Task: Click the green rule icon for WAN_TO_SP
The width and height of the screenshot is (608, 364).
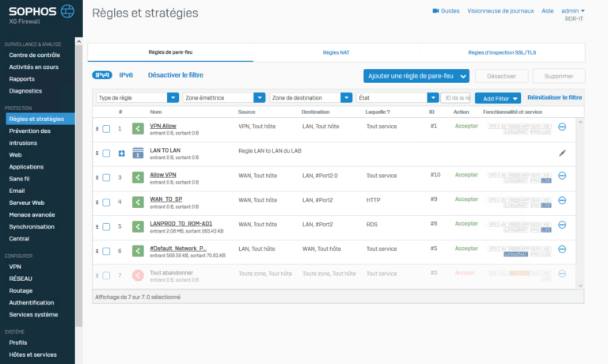Action: (x=138, y=202)
